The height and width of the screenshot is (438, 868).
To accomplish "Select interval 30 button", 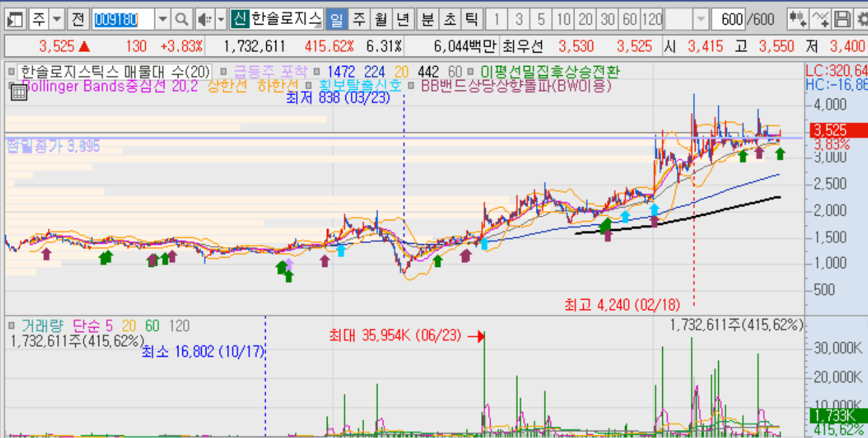I will [607, 20].
